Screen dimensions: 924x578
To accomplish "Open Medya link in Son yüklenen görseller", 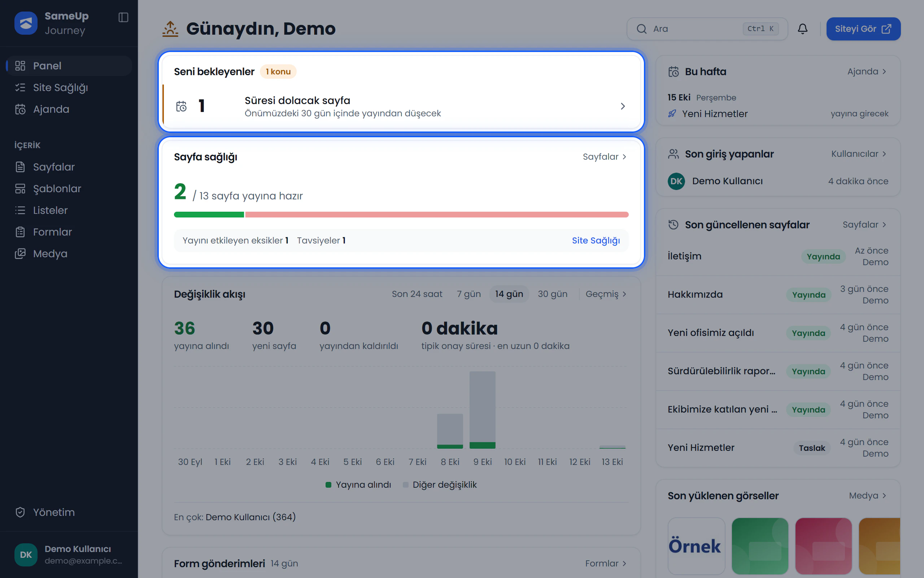I will (868, 495).
